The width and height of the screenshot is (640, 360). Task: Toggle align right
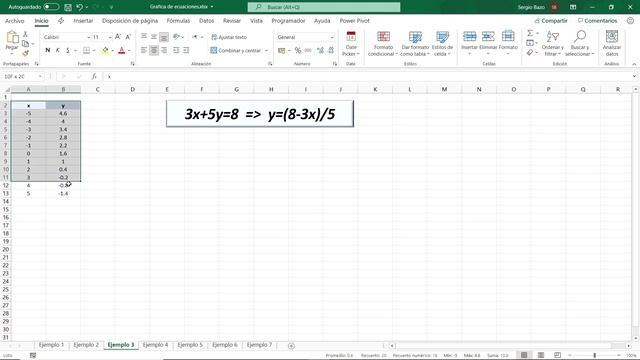(164, 50)
